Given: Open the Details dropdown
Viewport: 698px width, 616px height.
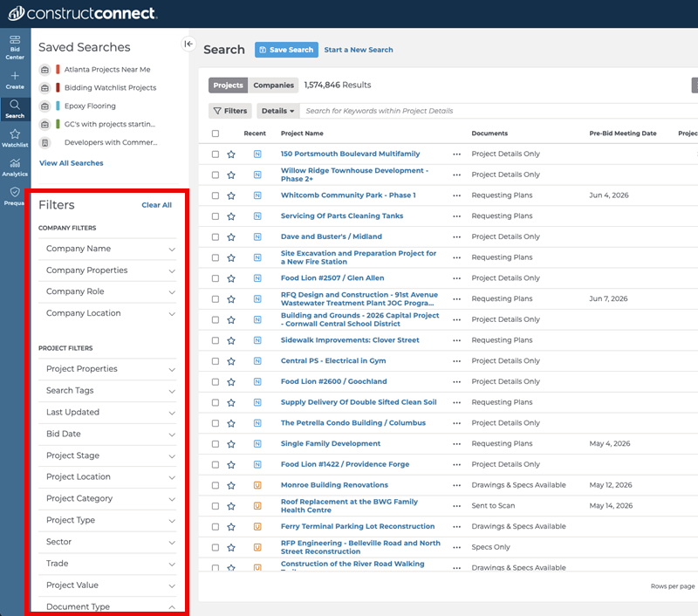Looking at the screenshot, I should (277, 111).
